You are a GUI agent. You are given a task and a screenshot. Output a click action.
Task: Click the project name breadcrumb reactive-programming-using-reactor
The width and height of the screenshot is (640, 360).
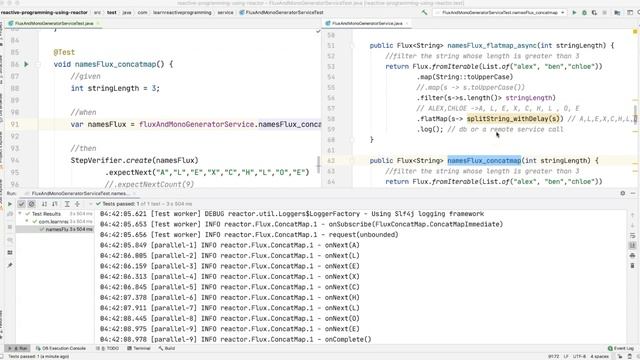pyautogui.click(x=44, y=13)
